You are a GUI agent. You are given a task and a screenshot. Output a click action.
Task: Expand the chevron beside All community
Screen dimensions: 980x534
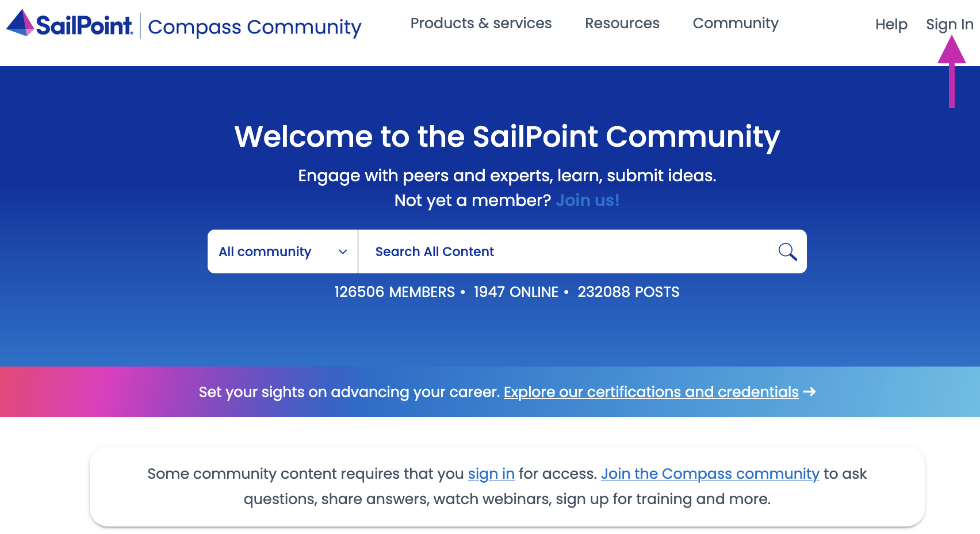343,251
